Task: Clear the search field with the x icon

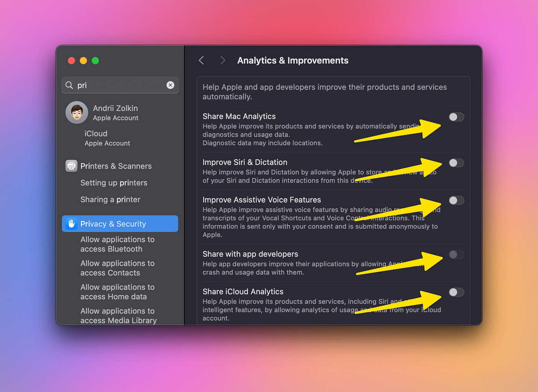Action: [x=170, y=85]
